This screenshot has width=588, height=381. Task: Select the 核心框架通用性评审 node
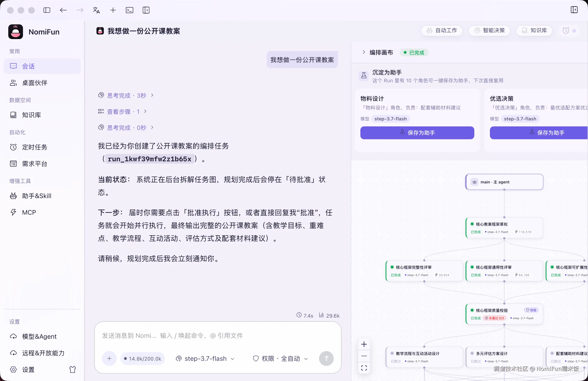tap(504, 271)
